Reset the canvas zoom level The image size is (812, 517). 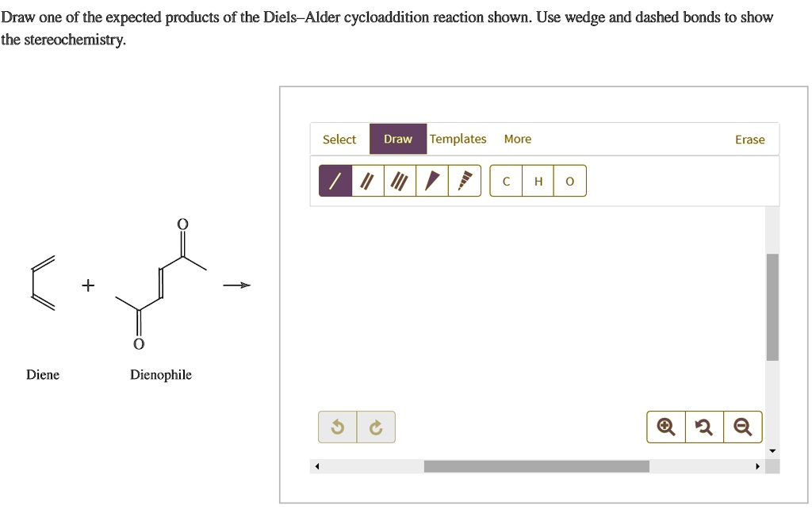704,427
